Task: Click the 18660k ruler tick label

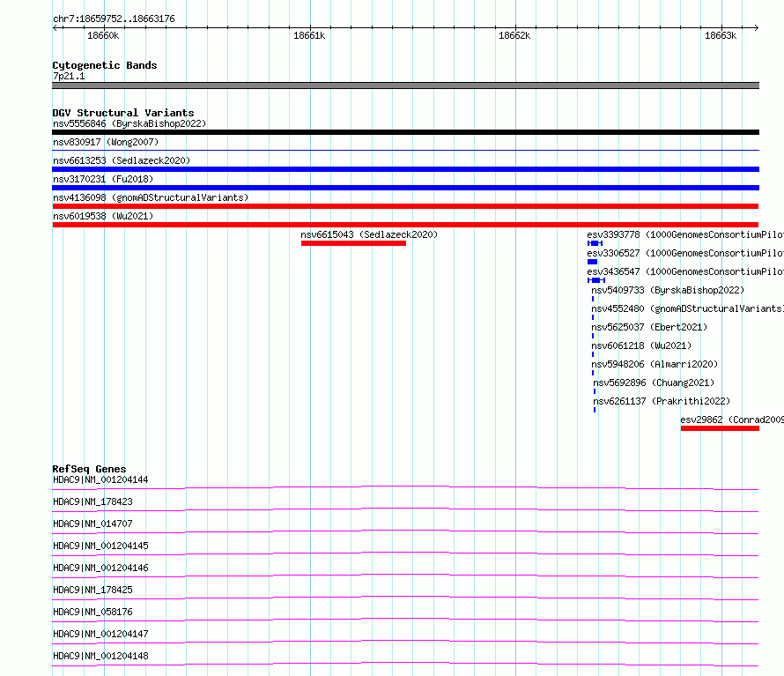Action: click(x=103, y=35)
